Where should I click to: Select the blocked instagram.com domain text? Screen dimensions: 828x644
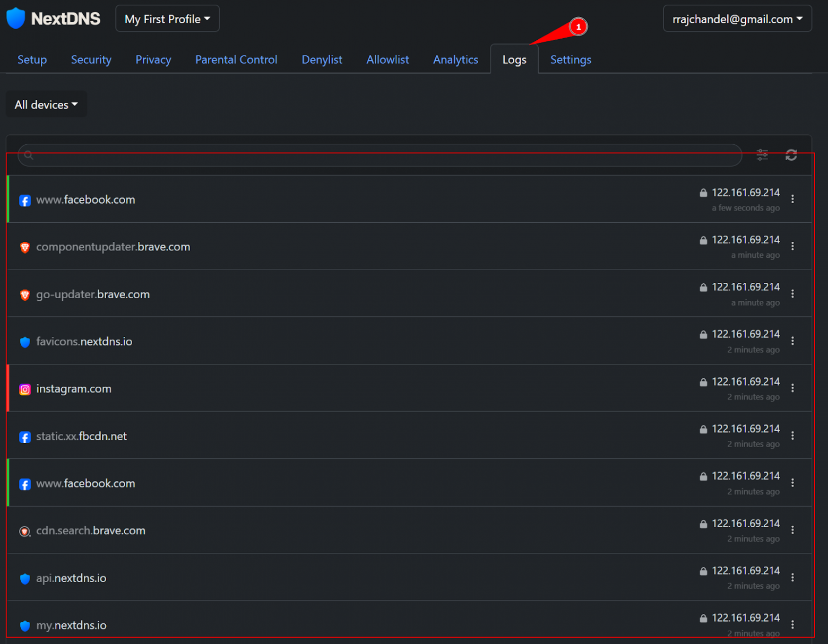(x=74, y=389)
